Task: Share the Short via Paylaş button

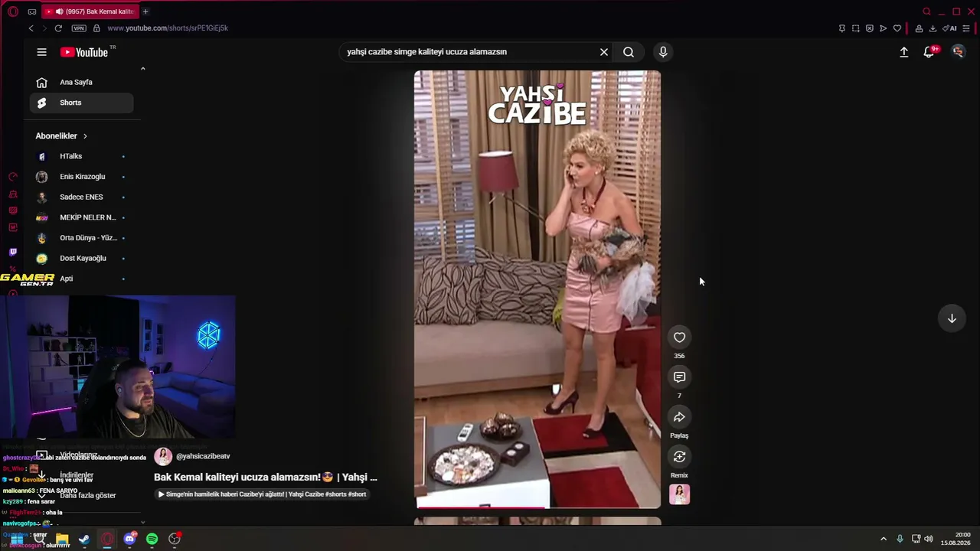Action: [x=679, y=417]
